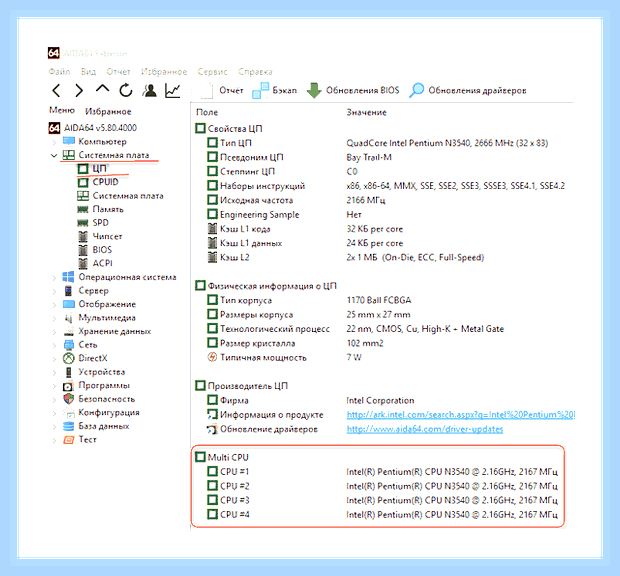The image size is (620, 576).
Task: Select the Память tree item
Action: pyautogui.click(x=100, y=209)
